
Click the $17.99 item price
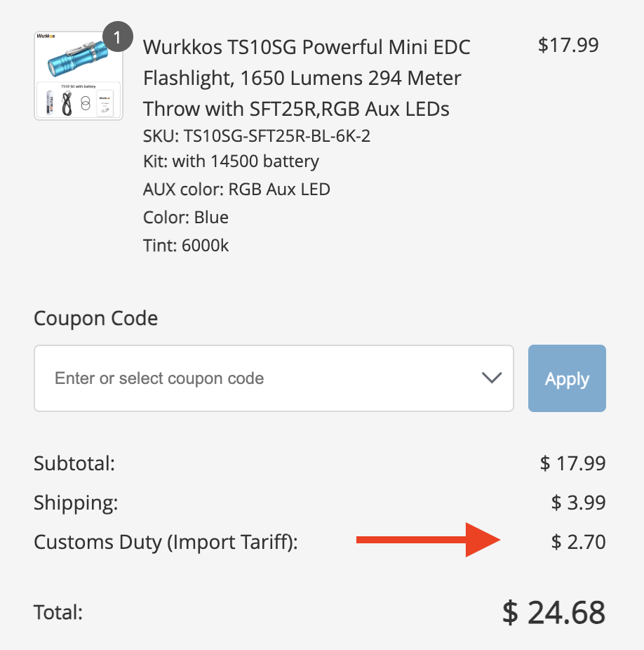568,46
